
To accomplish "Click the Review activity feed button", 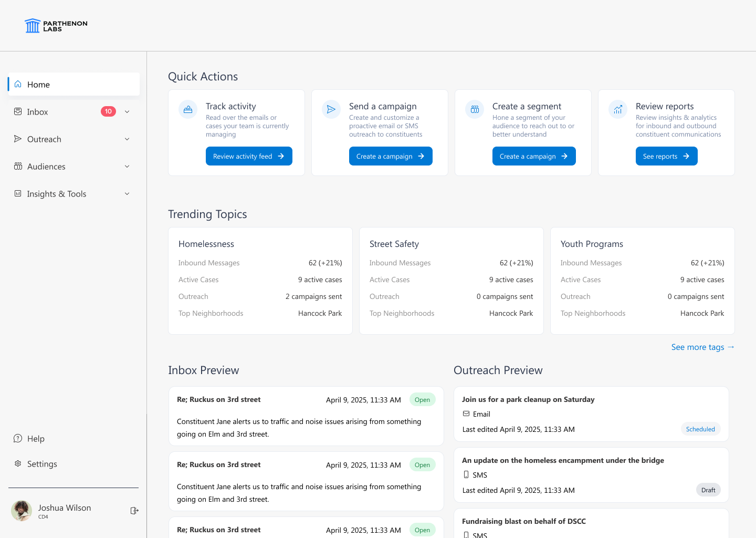I will 249,156.
